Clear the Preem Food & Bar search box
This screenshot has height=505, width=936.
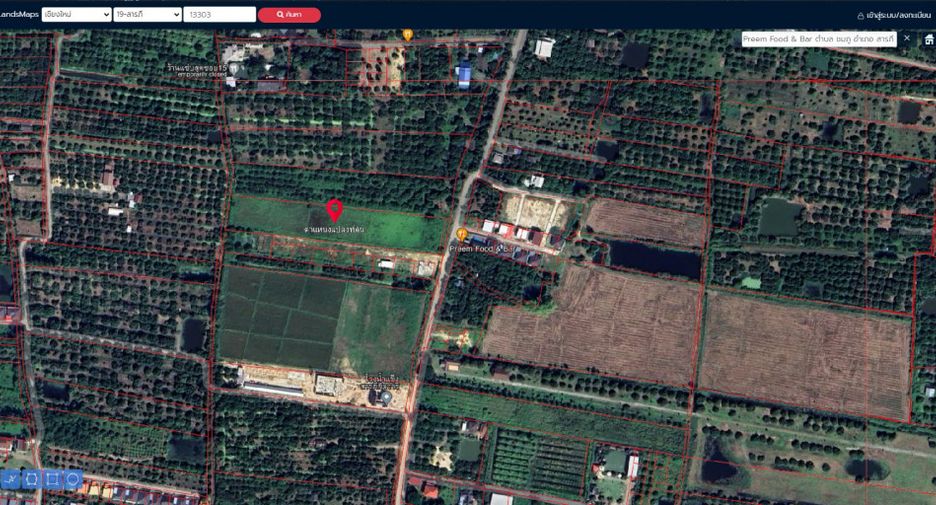pos(907,38)
